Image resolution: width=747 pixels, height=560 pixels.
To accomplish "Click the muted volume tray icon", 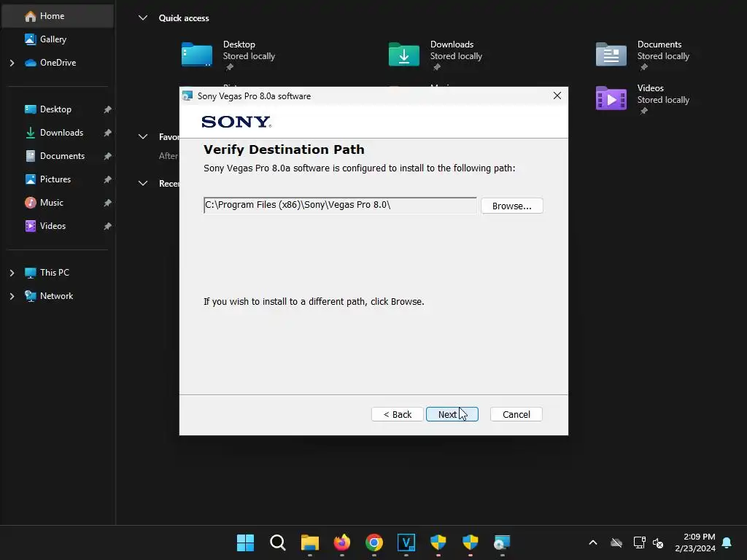I will [659, 542].
